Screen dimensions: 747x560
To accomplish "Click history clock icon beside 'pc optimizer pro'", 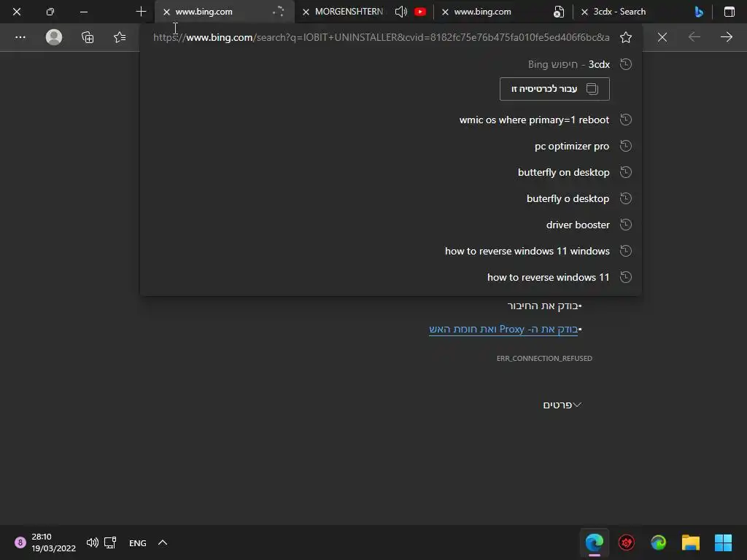I will point(625,146).
